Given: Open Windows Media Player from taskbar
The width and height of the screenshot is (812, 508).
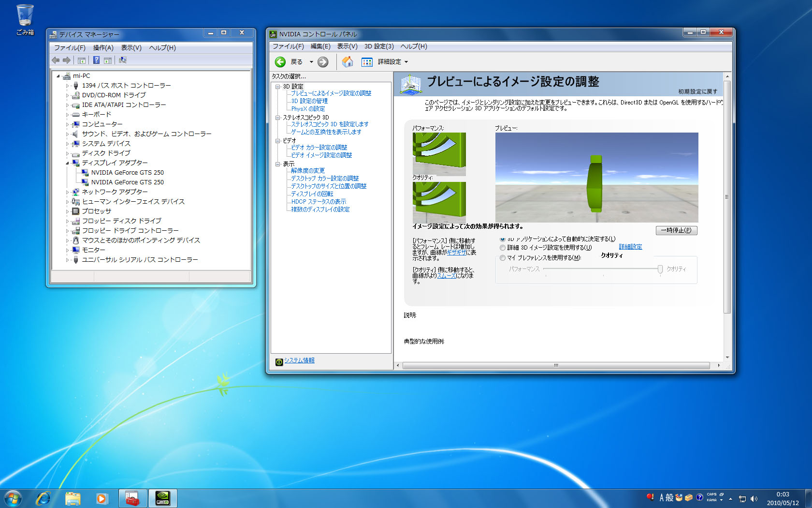Looking at the screenshot, I should click(x=101, y=498).
